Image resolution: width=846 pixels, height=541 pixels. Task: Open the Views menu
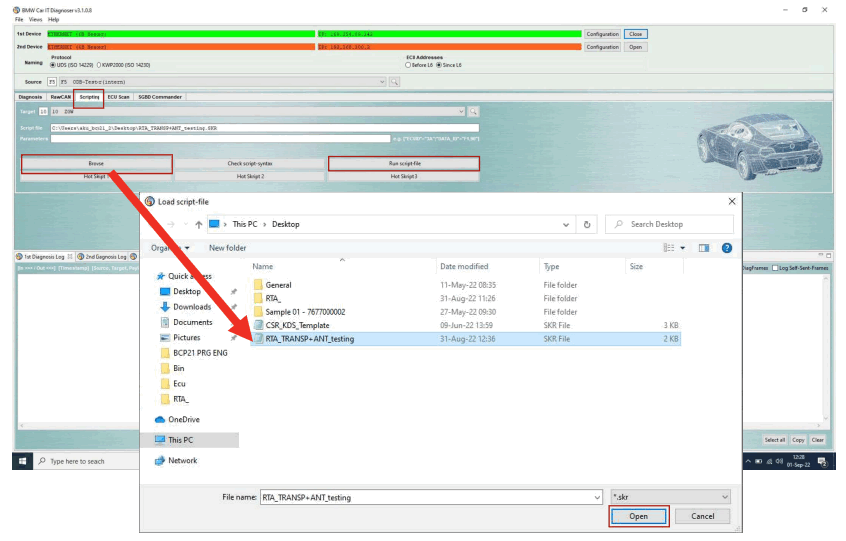36,19
